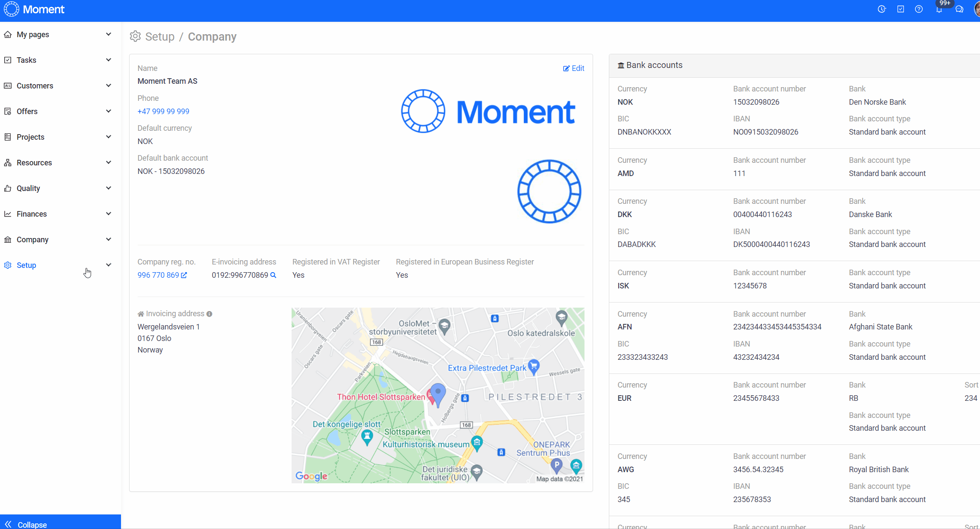Viewport: 980px width, 529px height.
Task: Expand the Projects chevron
Action: click(x=109, y=137)
